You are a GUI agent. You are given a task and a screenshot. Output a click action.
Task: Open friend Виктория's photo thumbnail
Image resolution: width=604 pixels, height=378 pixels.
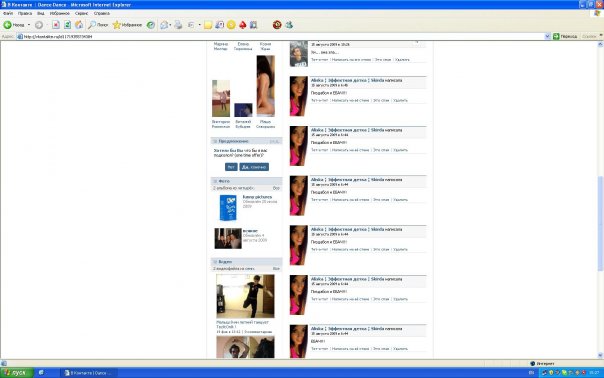221,98
